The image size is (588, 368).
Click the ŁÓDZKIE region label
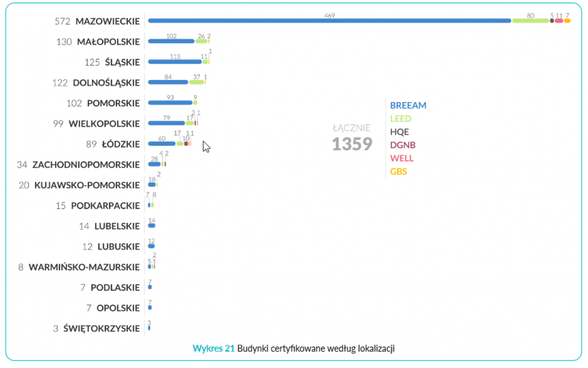coord(121,144)
